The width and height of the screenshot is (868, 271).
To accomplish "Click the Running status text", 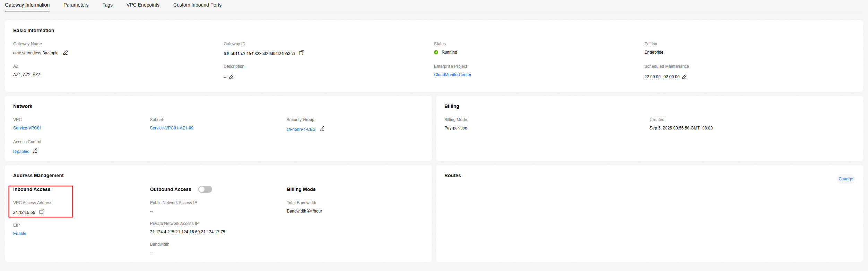I will pos(449,52).
